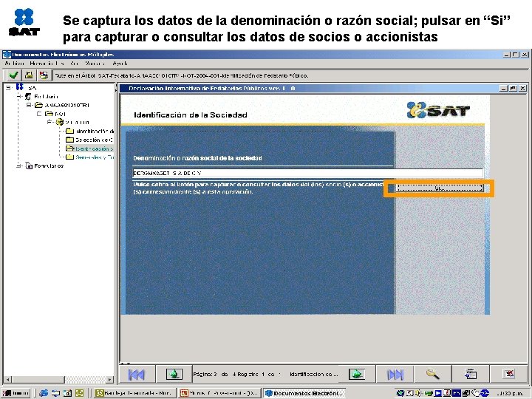Click the red X delete icon in the bottom bar
This screenshot has width=532, height=399.
(509, 374)
